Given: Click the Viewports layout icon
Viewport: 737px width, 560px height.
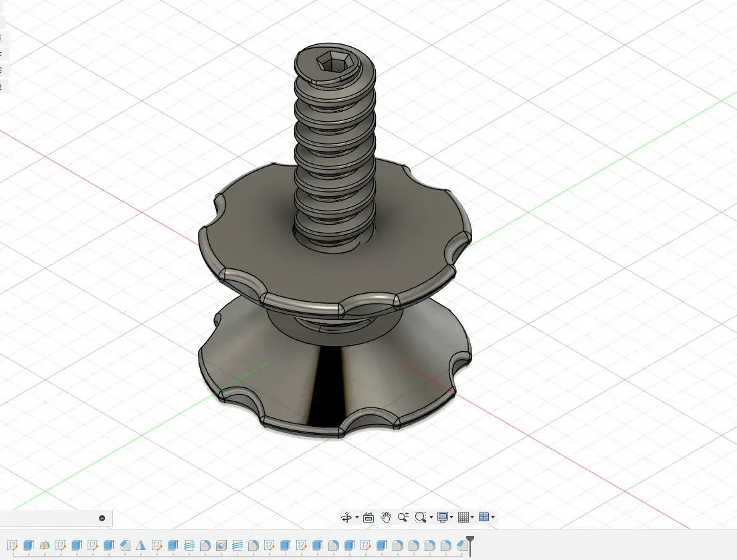Looking at the screenshot, I should click(484, 517).
